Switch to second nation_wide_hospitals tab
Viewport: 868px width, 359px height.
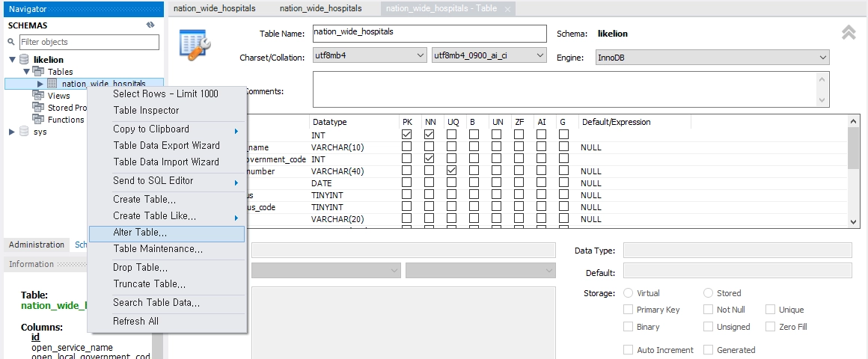(320, 8)
